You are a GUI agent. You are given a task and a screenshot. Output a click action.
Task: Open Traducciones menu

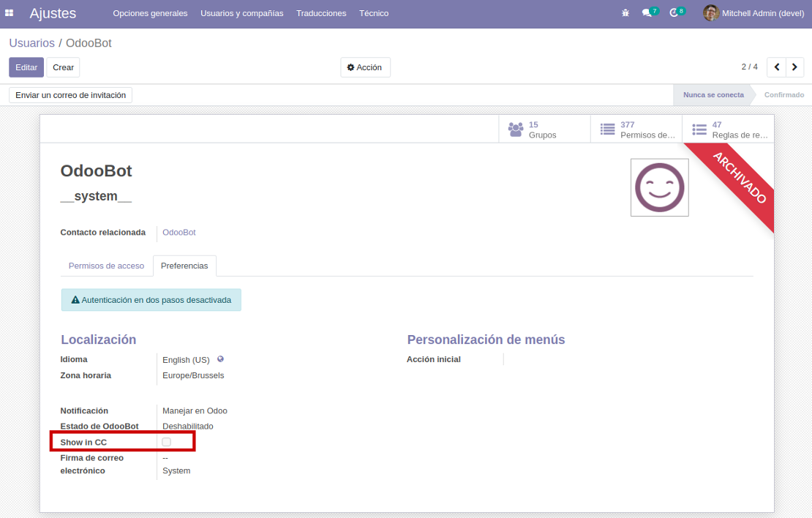click(x=321, y=13)
